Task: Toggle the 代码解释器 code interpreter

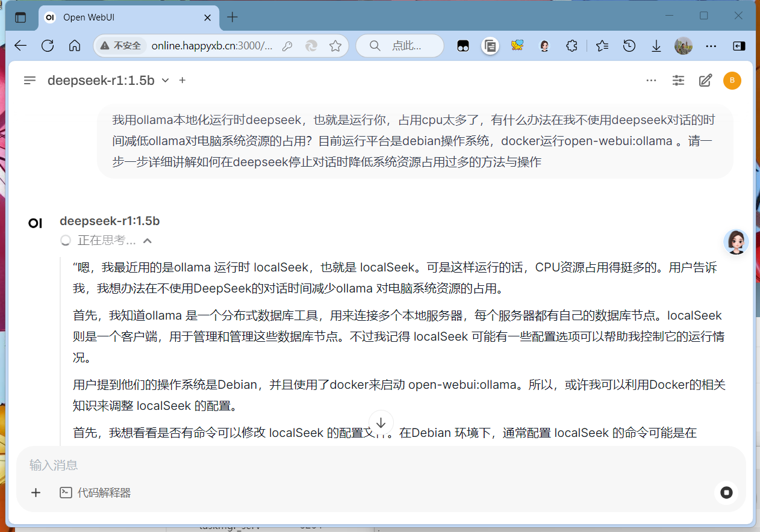Action: (95, 493)
